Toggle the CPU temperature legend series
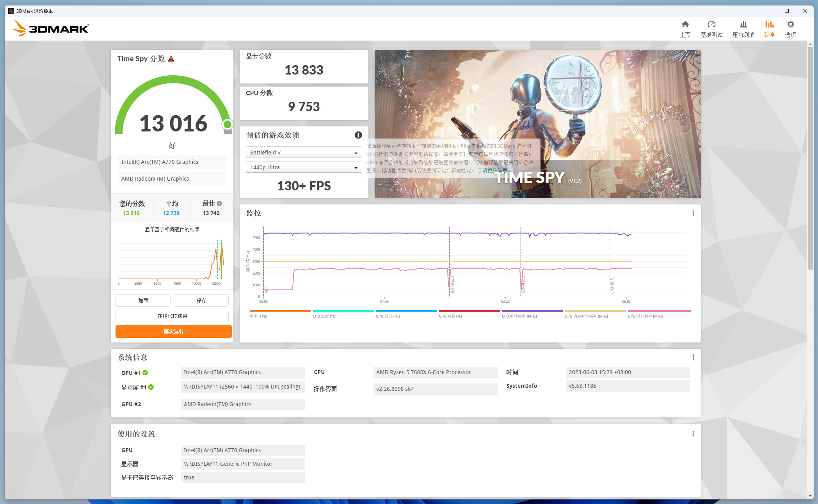 point(324,316)
